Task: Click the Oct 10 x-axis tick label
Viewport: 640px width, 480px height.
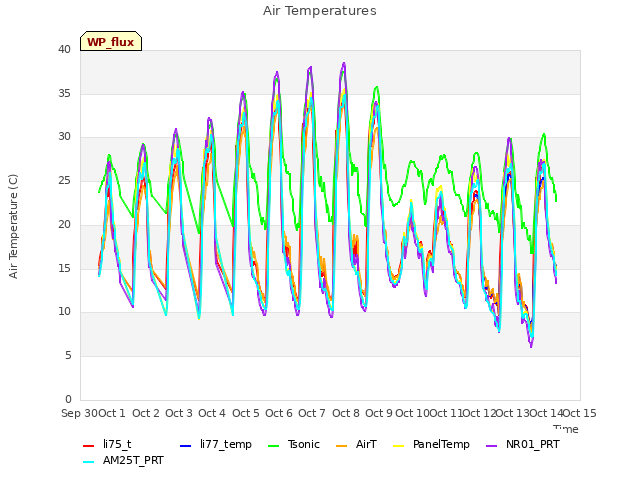Action: point(412,413)
